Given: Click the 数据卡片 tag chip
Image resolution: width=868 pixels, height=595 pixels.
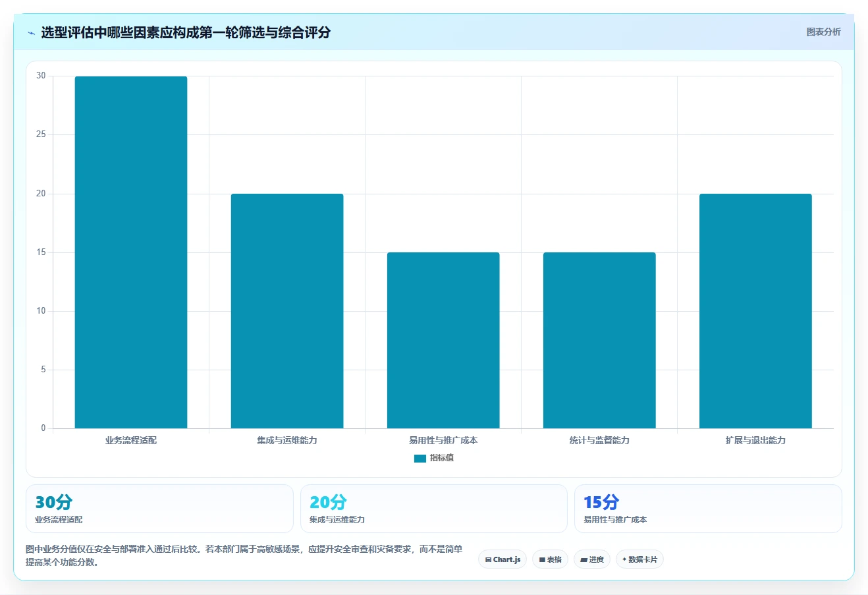Looking at the screenshot, I should click(x=639, y=559).
